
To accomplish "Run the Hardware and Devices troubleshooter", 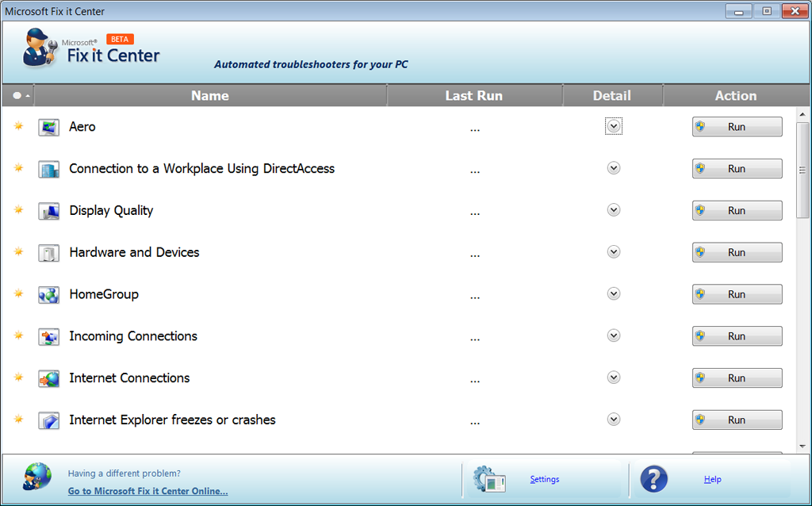I will tap(737, 253).
